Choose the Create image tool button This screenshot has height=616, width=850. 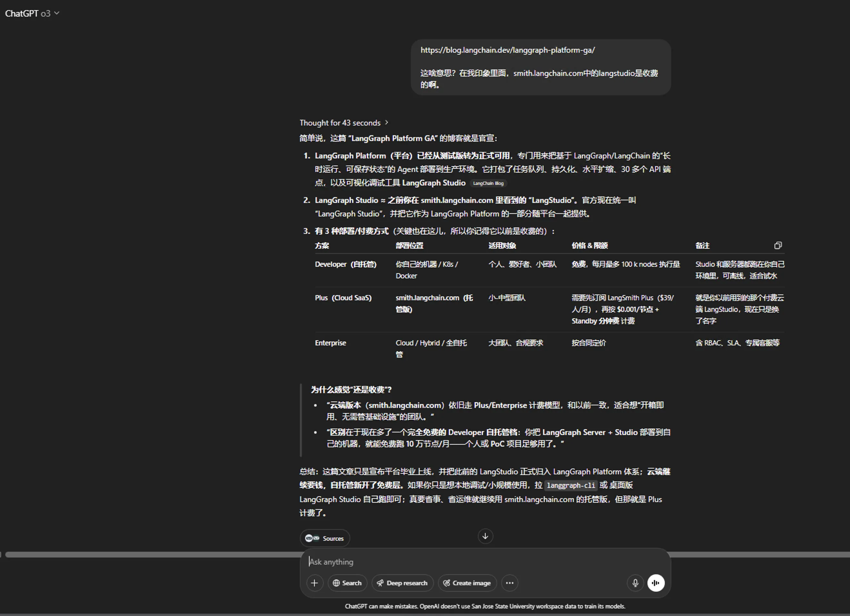tap(467, 583)
